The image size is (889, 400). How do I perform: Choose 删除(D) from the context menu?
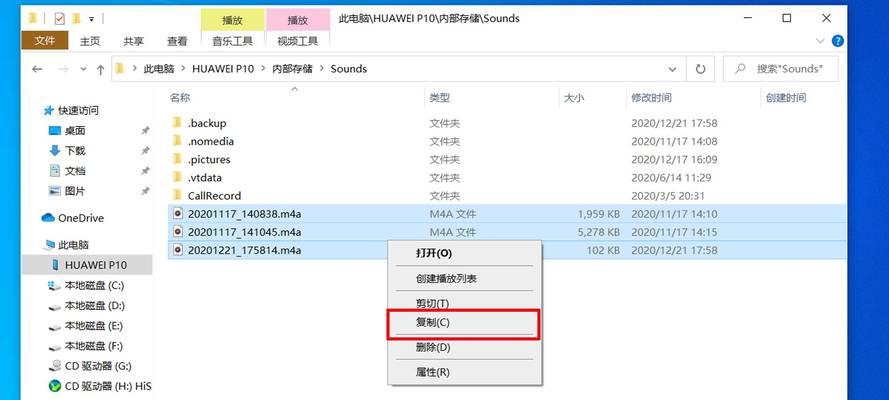[464, 347]
